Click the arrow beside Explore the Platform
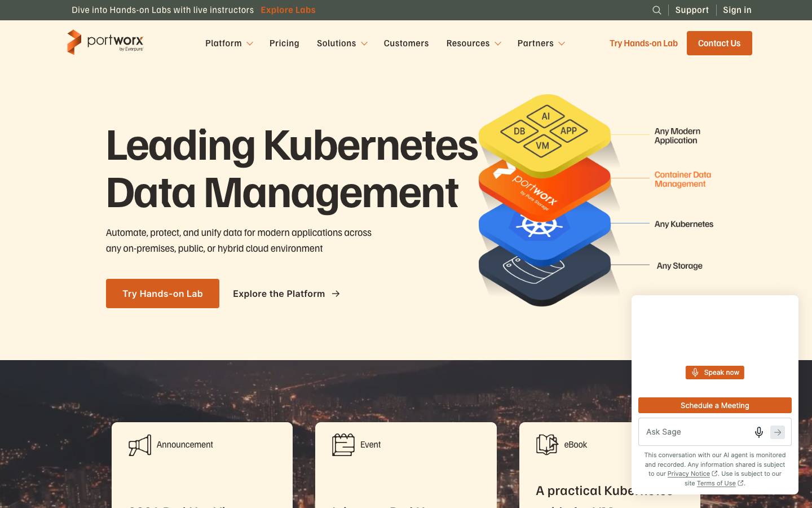Image resolution: width=812 pixels, height=508 pixels. click(x=336, y=294)
